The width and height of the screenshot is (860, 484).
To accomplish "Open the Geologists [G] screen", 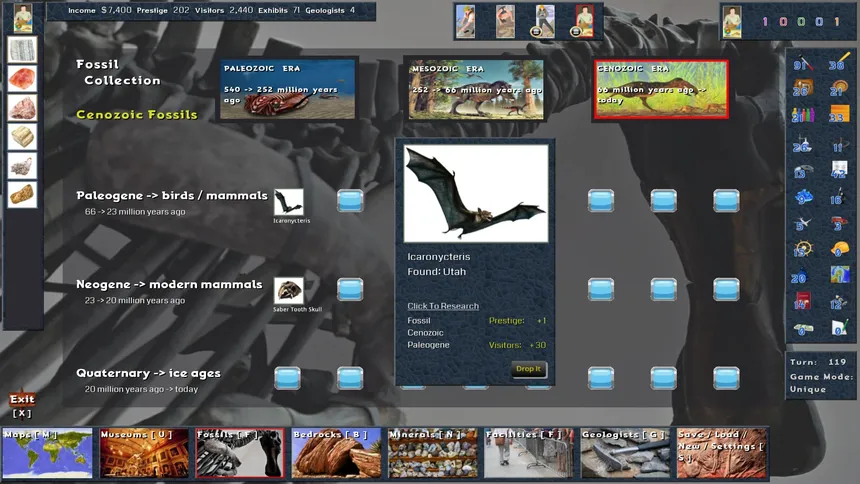I will point(625,453).
